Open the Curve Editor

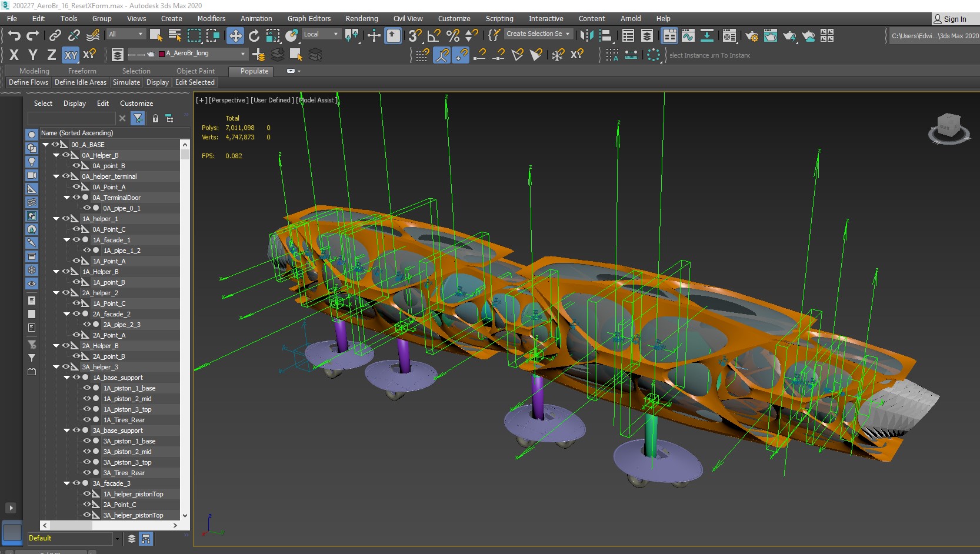click(x=689, y=36)
